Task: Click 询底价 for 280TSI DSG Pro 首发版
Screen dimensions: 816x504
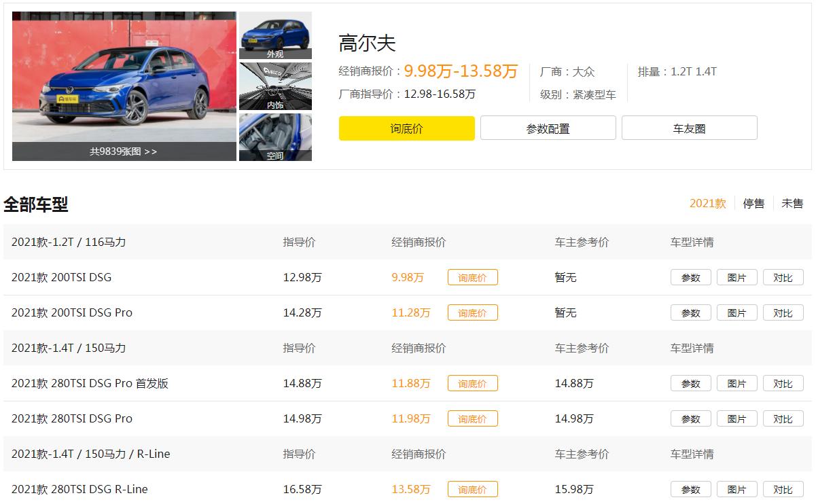Action: click(473, 383)
